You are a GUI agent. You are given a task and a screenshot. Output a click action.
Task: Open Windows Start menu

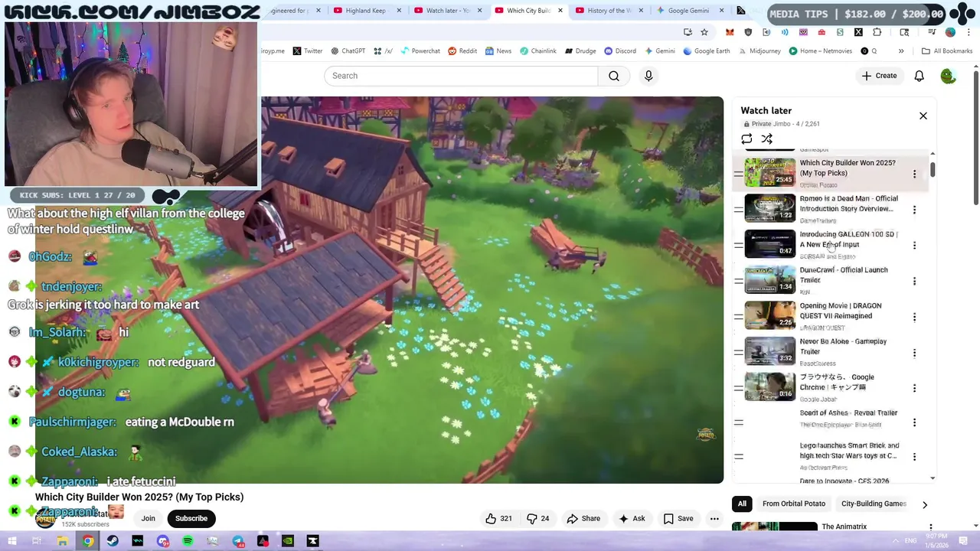11,541
